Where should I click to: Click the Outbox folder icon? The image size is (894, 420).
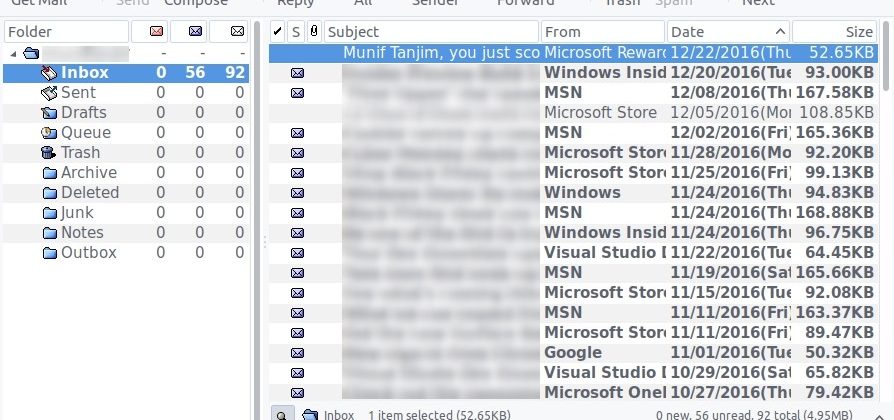pos(50,252)
